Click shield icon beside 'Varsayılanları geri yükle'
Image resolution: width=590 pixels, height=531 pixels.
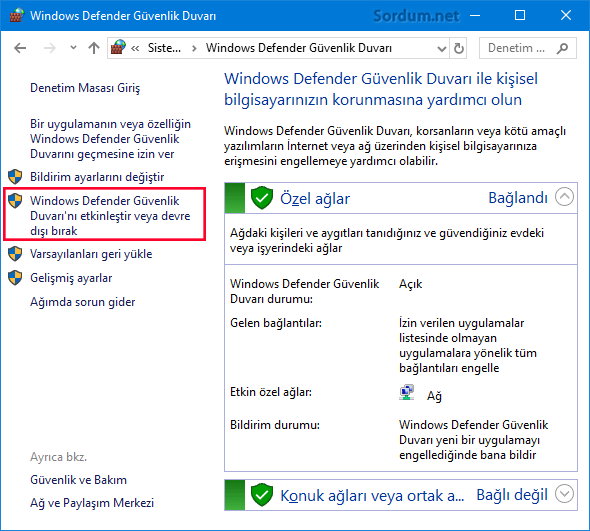15,254
